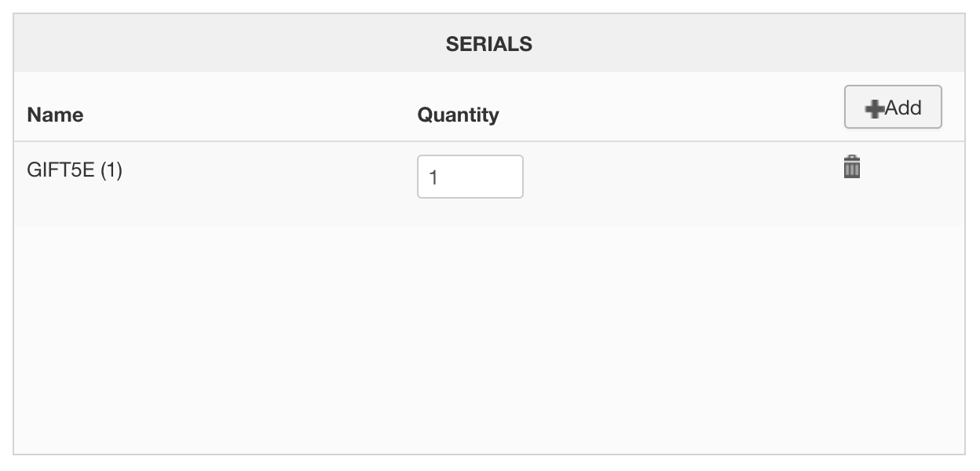Click the SERIALS panel title
Image resolution: width=980 pixels, height=471 pixels.
coord(488,45)
